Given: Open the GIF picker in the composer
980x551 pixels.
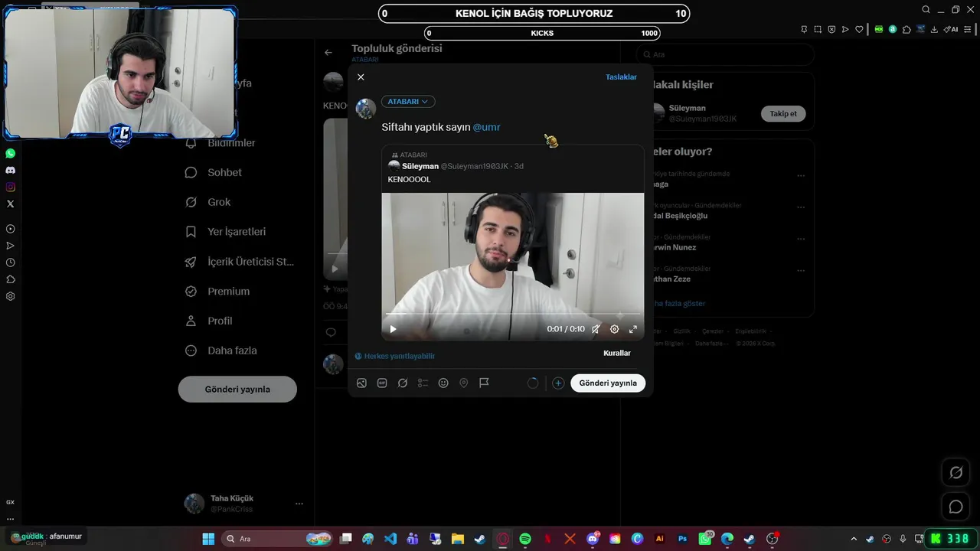Looking at the screenshot, I should click(382, 383).
